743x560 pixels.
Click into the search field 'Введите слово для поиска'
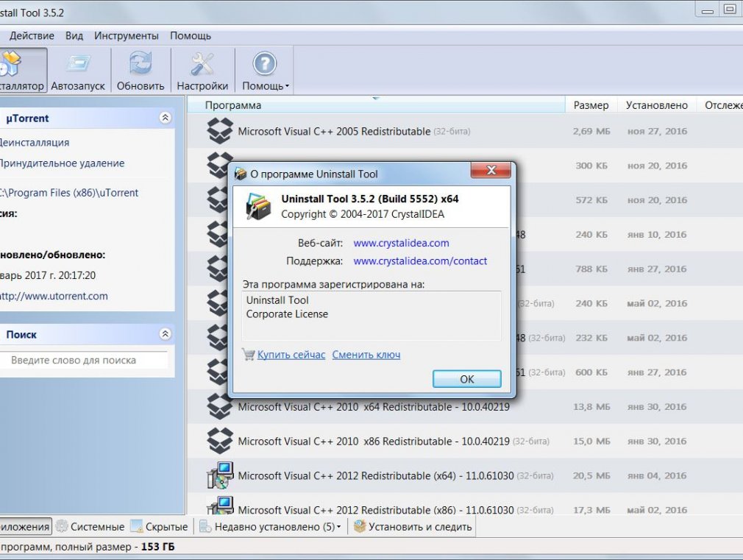pos(83,361)
